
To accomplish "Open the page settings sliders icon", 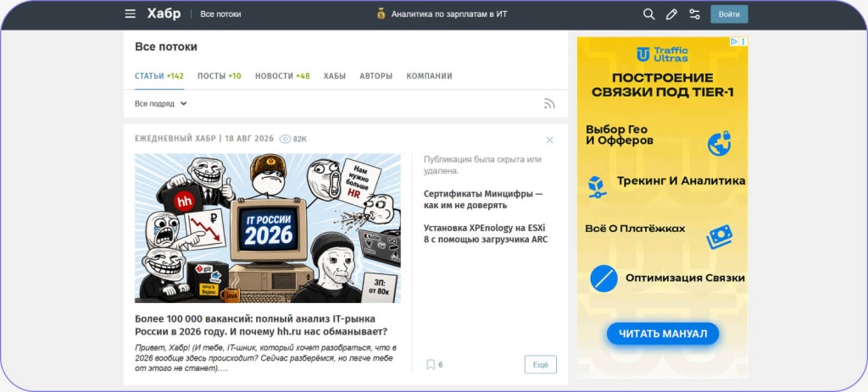I will click(x=694, y=14).
